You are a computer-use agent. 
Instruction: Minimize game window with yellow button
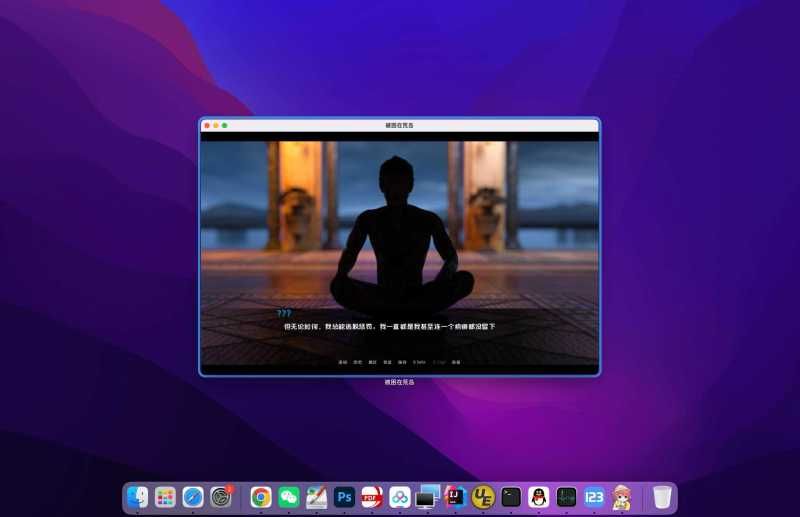point(216,126)
